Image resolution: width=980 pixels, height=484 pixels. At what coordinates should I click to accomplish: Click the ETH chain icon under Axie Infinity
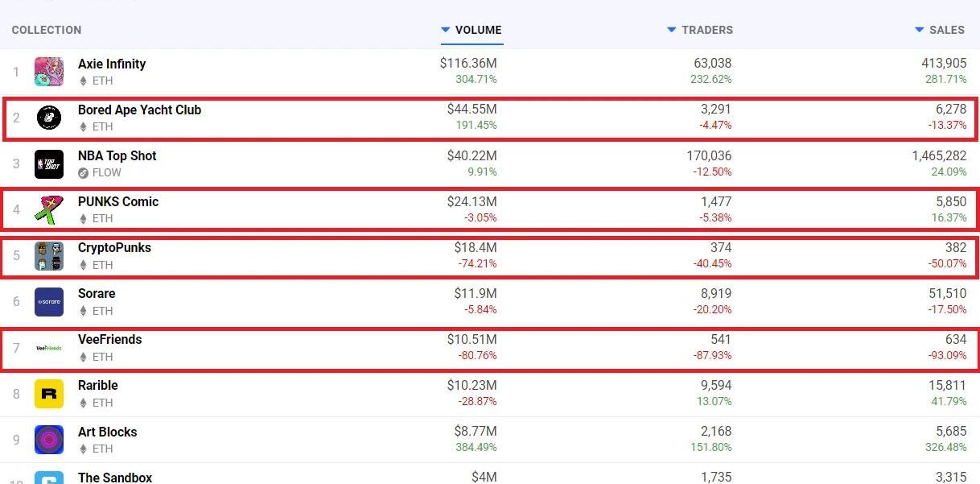pos(83,81)
